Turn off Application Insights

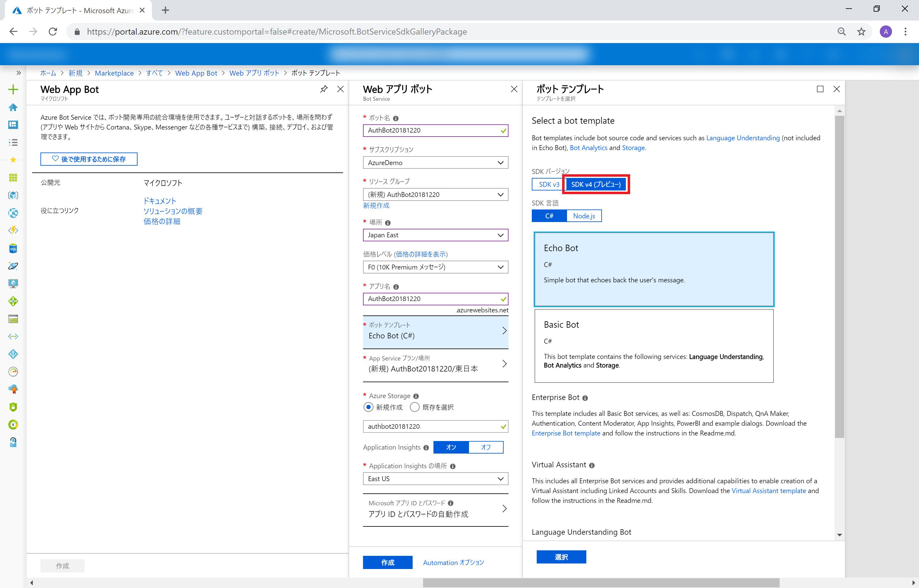point(486,447)
